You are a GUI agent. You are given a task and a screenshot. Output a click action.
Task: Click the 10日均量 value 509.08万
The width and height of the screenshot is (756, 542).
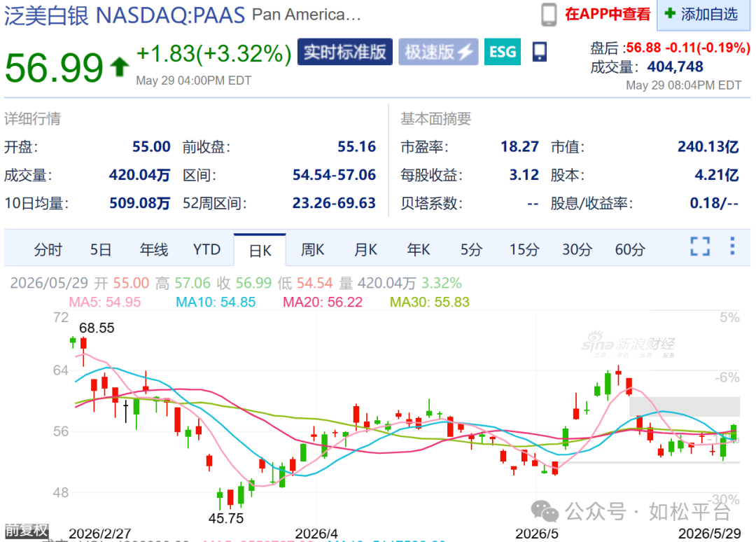[x=139, y=203]
